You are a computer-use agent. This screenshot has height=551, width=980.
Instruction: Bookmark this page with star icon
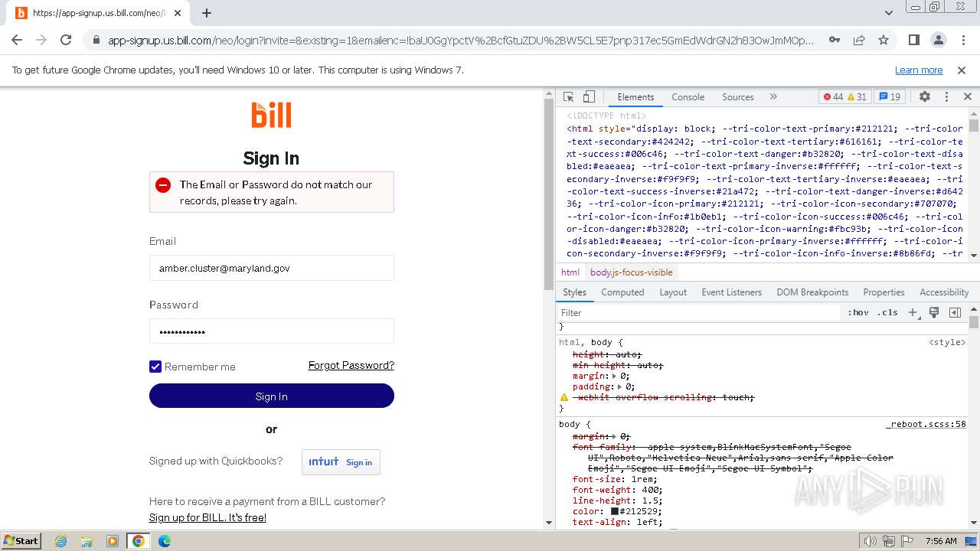[884, 40]
